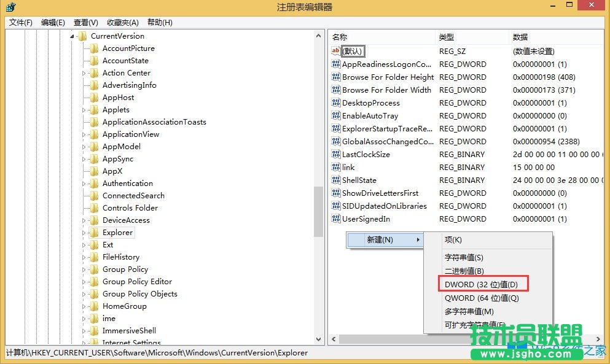The image size is (610, 364).
Task: Click the binary icon beside link value
Action: click(x=335, y=167)
